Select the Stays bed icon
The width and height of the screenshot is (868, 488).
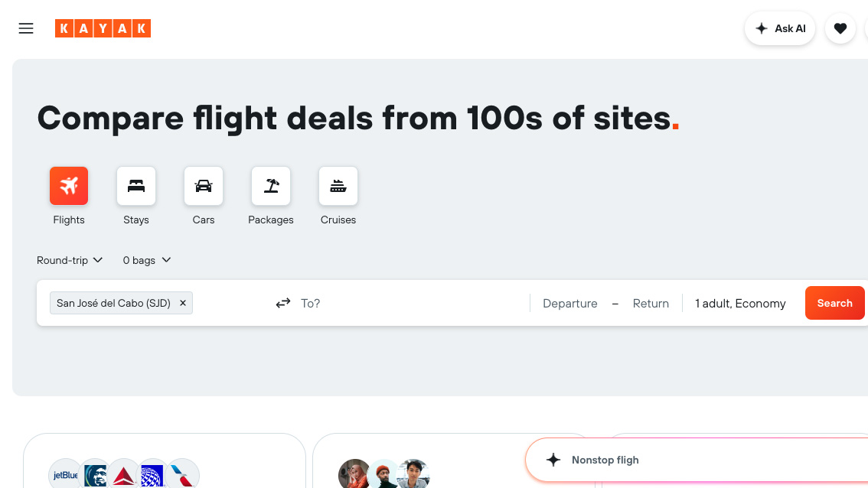point(136,186)
